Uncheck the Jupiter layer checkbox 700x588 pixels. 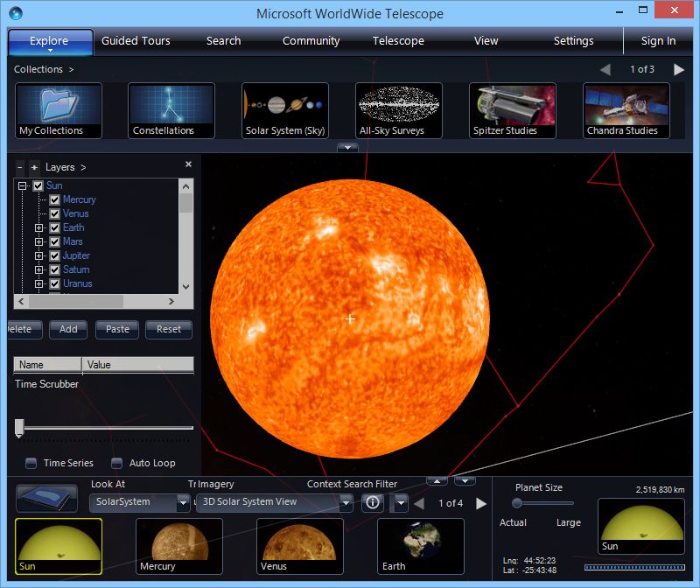[x=54, y=256]
